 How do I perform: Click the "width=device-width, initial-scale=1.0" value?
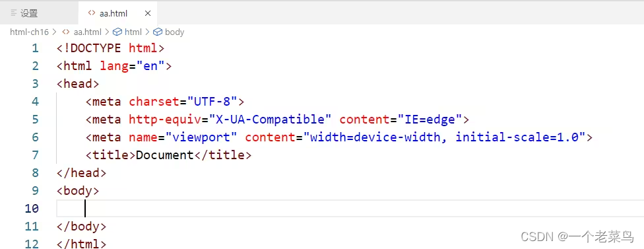point(444,137)
